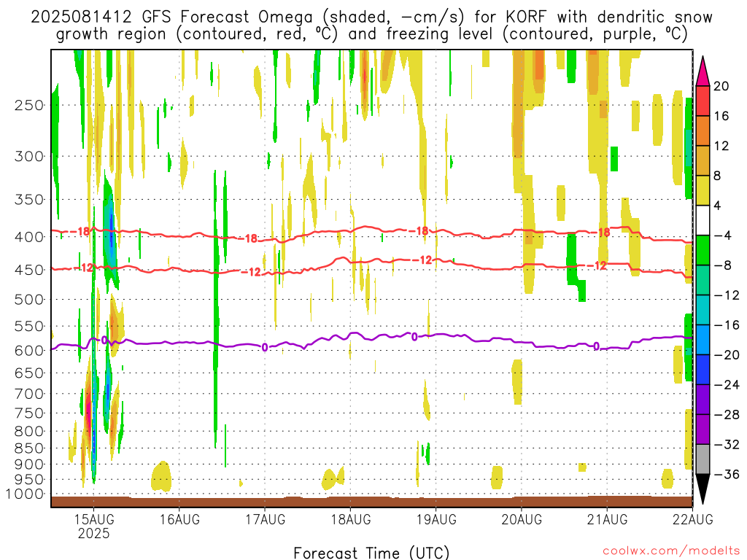The image size is (747, 560).
Task: Click the bright green -8 to -4 colorbar swatch
Action: coord(703,250)
